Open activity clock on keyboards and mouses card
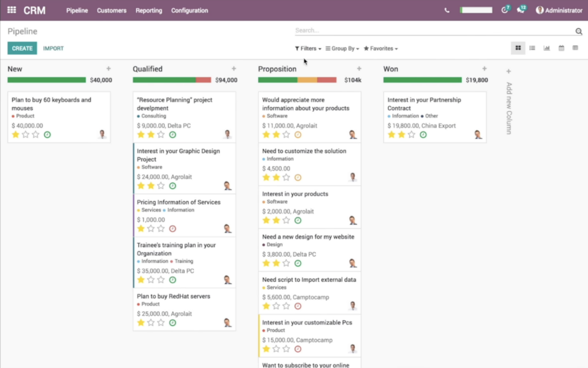Viewport: 588px width, 368px height. tap(47, 134)
